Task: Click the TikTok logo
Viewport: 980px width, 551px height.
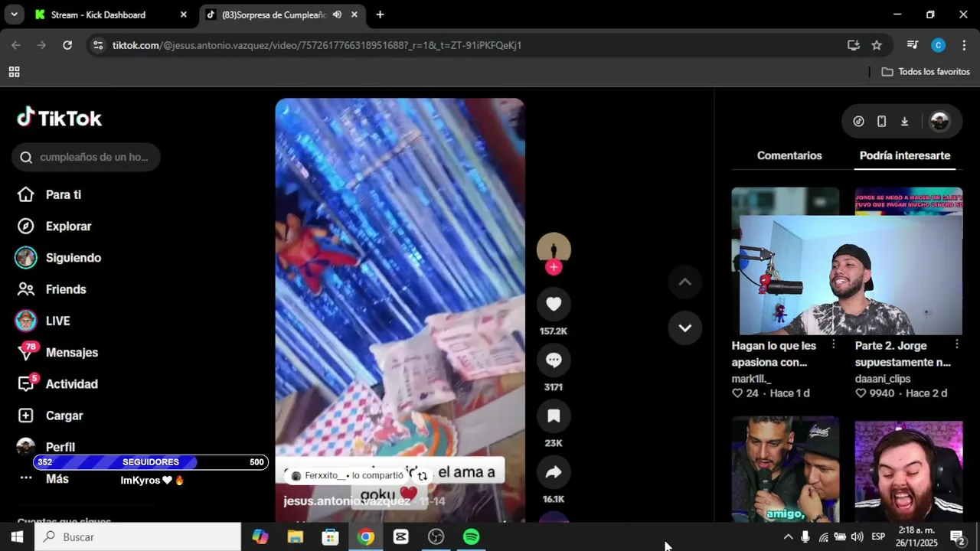Action: 60,118
